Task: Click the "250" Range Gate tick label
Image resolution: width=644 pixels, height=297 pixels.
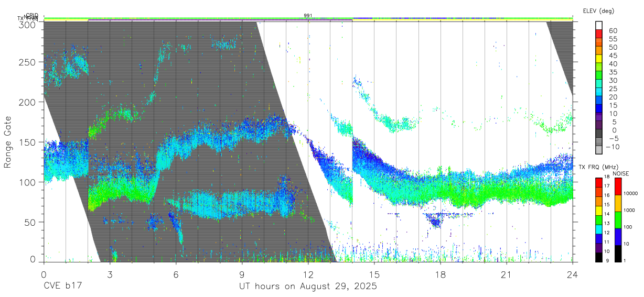Action: click(x=27, y=62)
